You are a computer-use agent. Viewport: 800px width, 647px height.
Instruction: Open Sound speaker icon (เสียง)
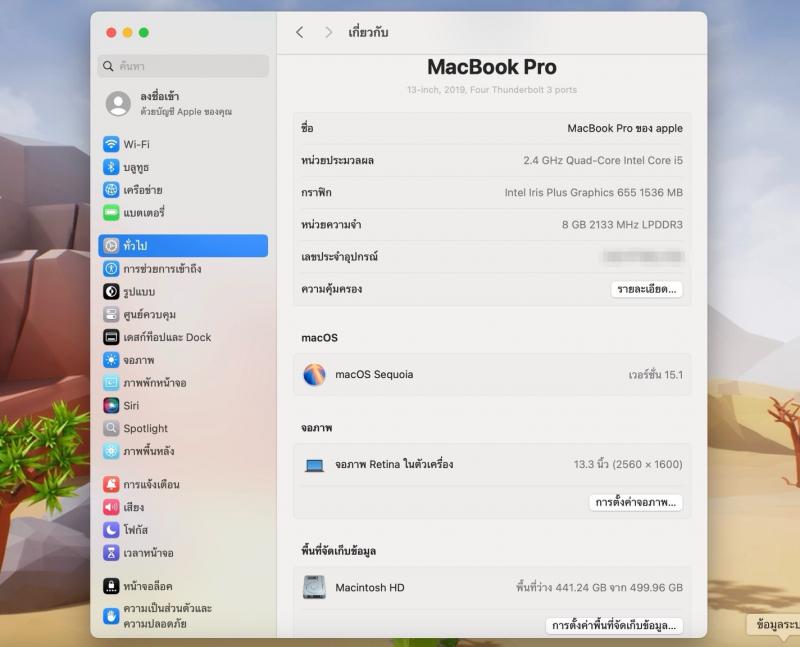pyautogui.click(x=111, y=507)
